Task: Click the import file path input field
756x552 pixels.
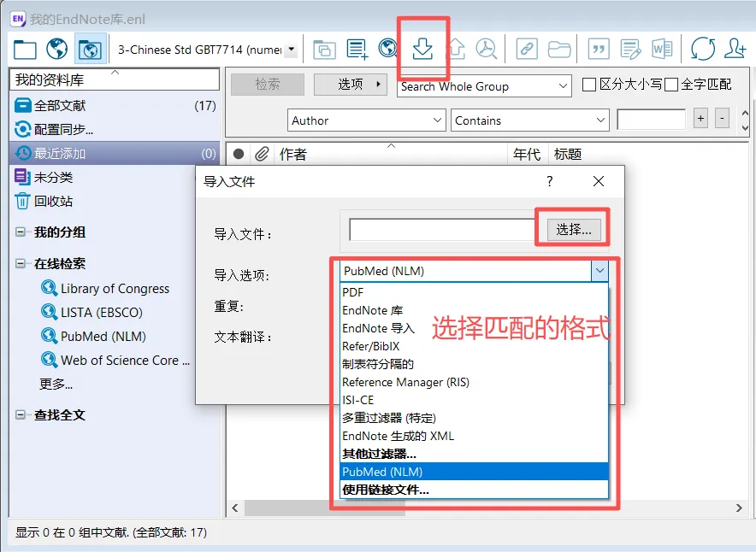Action: click(x=441, y=230)
